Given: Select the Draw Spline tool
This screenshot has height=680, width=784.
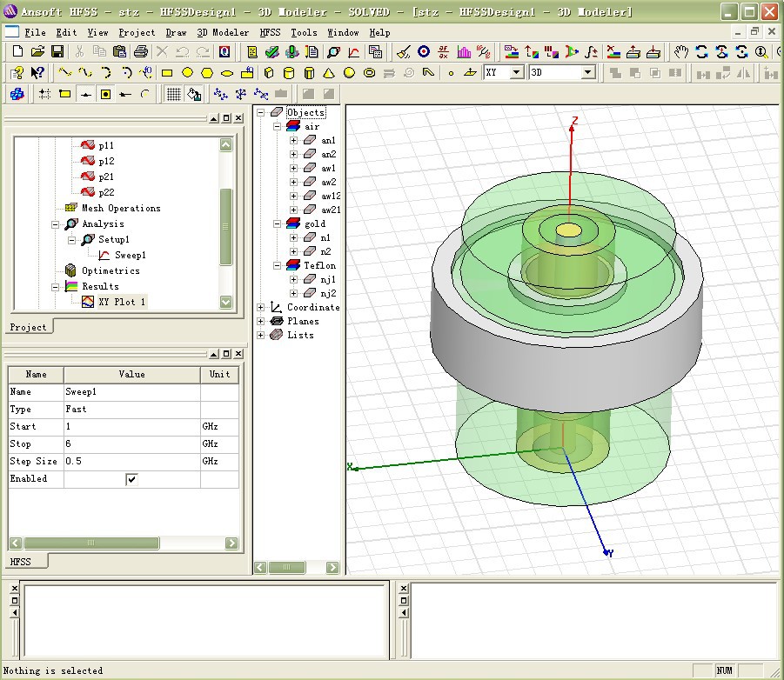Looking at the screenshot, I should pyautogui.click(x=85, y=73).
